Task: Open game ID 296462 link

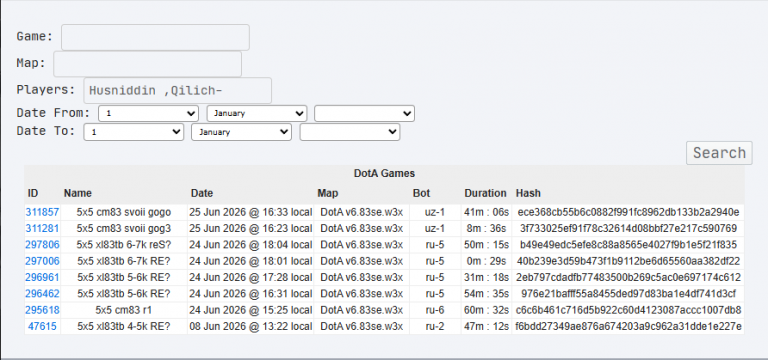Action: tap(42, 293)
